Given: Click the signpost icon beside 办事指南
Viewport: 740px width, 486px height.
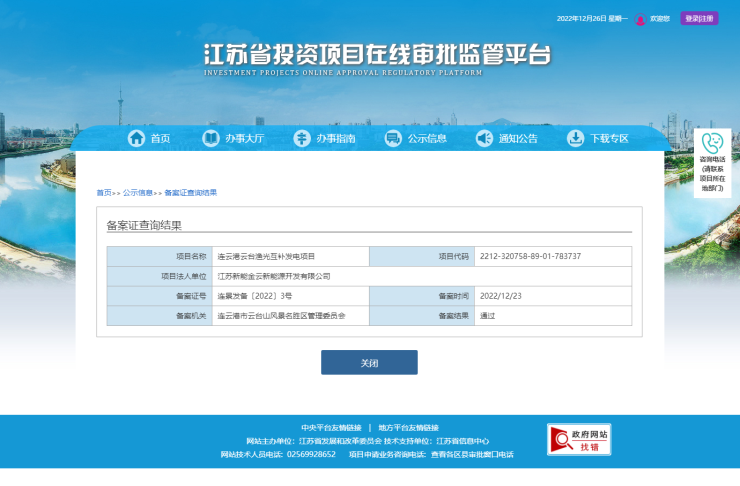Looking at the screenshot, I should pos(302,138).
